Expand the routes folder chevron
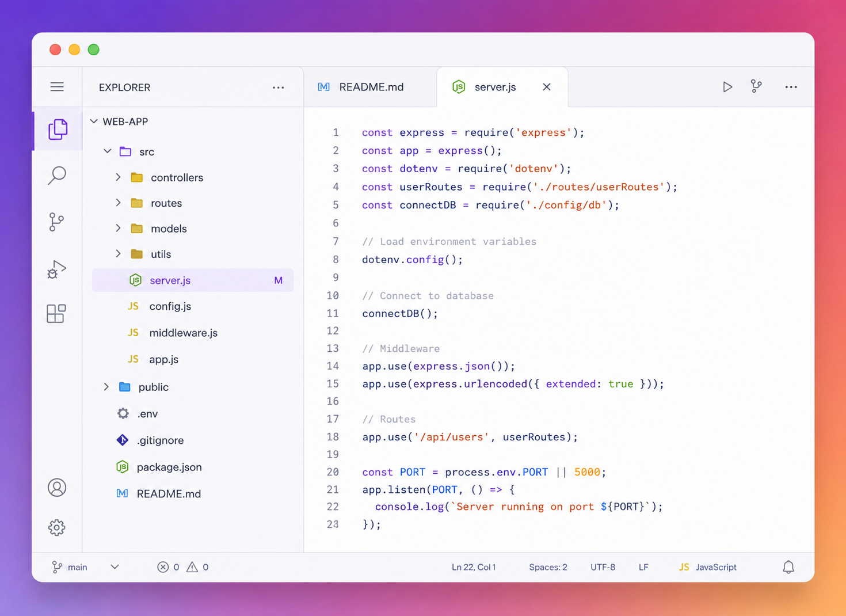 tap(118, 203)
